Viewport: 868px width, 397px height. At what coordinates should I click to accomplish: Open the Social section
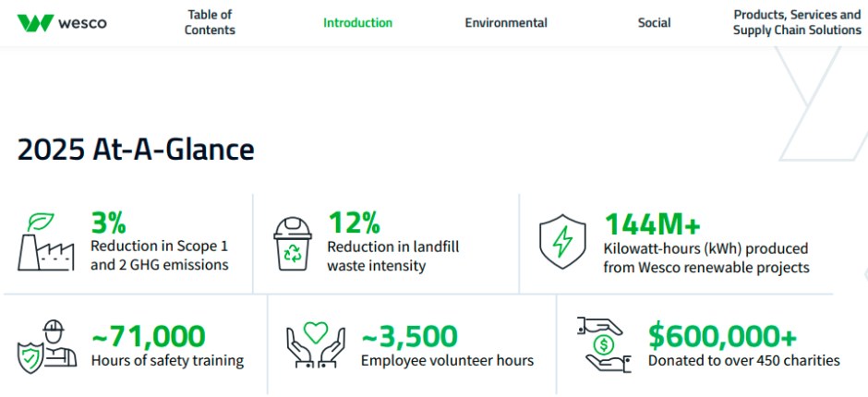[654, 23]
